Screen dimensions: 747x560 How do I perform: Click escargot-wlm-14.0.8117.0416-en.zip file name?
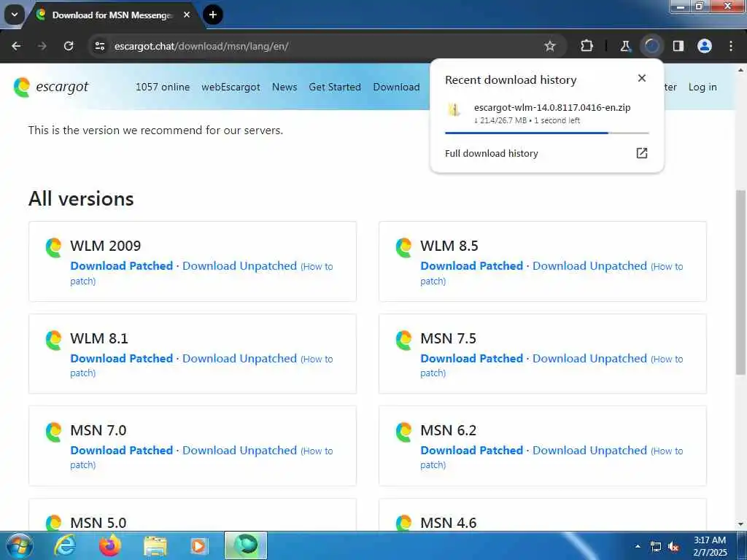click(552, 108)
